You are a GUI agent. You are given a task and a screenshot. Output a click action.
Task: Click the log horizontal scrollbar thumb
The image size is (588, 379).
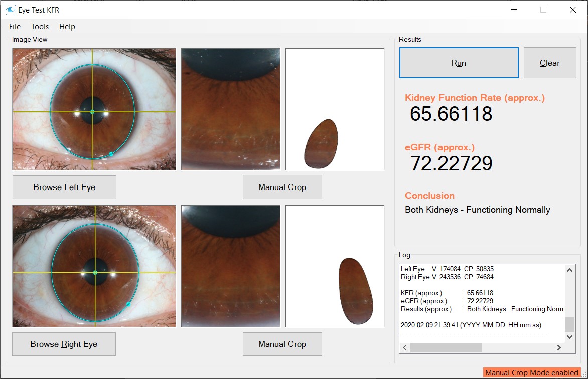(x=446, y=347)
